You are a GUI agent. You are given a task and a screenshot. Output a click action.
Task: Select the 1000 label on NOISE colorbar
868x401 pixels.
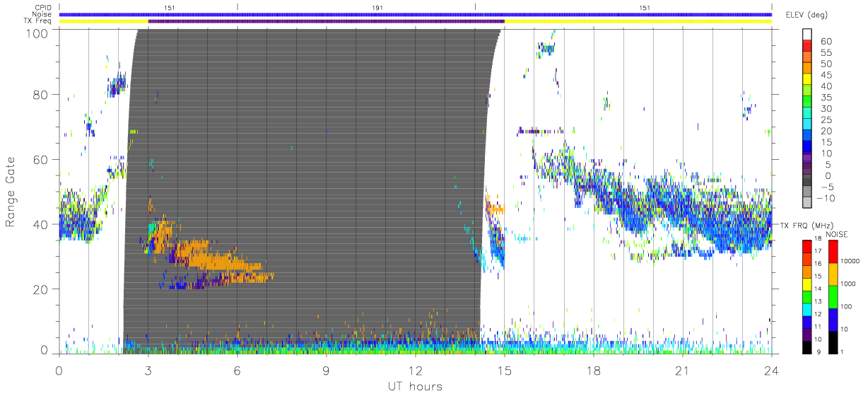(850, 284)
